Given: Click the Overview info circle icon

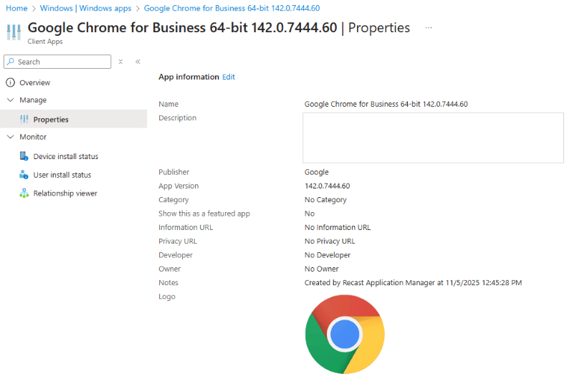Looking at the screenshot, I should click(10, 82).
